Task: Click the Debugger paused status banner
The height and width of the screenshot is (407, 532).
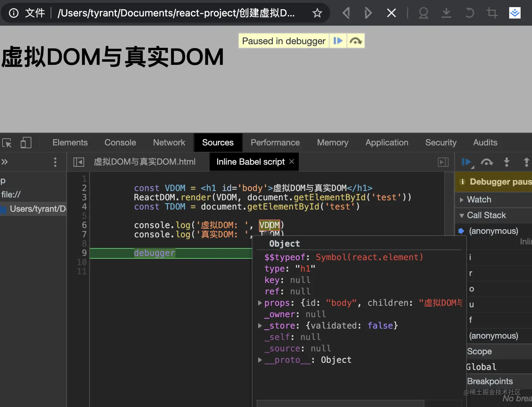Action: click(x=494, y=182)
